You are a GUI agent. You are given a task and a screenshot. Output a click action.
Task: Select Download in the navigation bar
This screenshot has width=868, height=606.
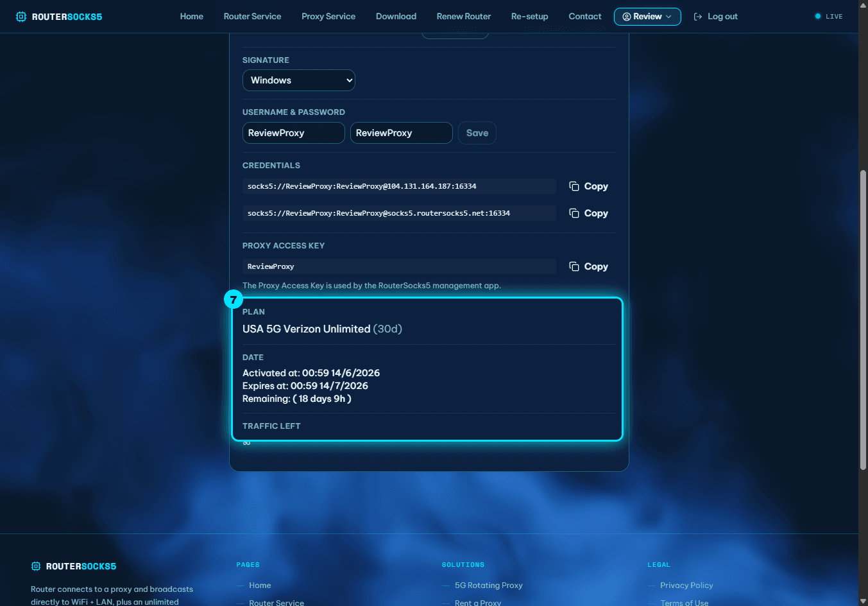(396, 17)
